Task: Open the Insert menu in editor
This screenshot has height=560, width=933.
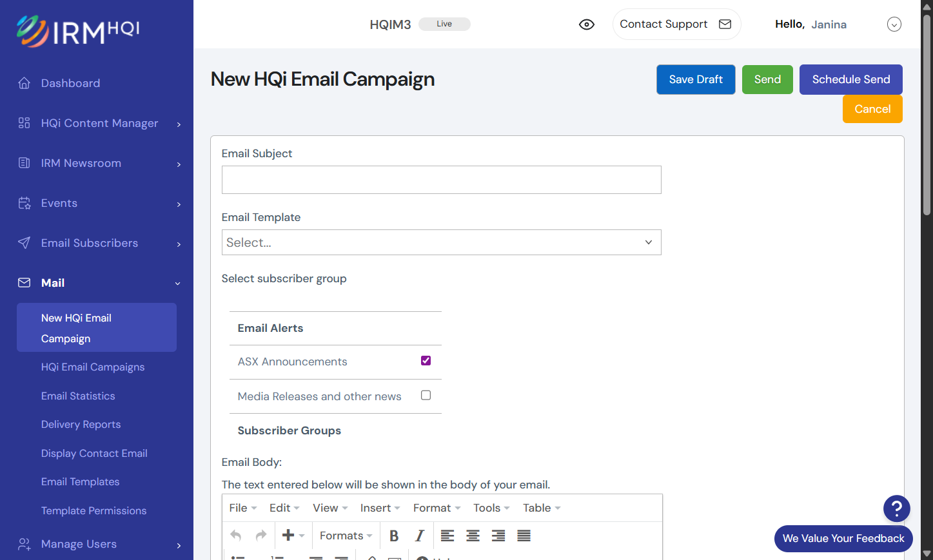Action: [x=380, y=508]
